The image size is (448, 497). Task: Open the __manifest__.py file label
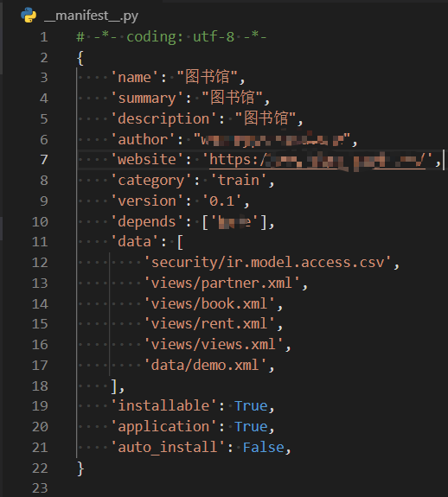[x=91, y=16]
